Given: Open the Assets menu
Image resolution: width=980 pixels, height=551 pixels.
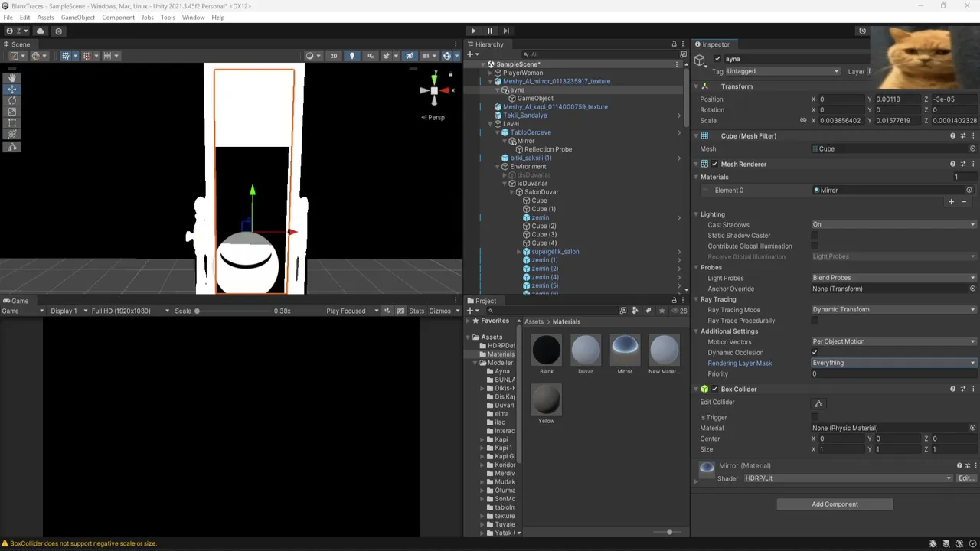Looking at the screenshot, I should click(45, 17).
